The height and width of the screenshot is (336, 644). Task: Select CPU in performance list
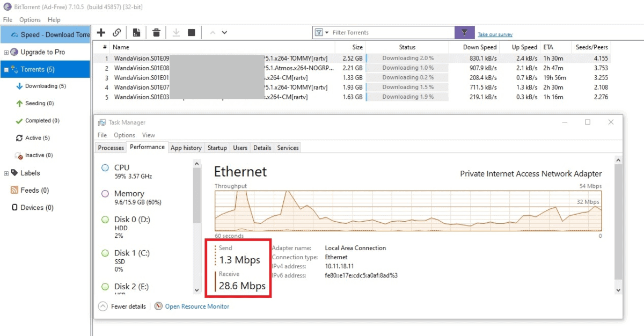[143, 172]
